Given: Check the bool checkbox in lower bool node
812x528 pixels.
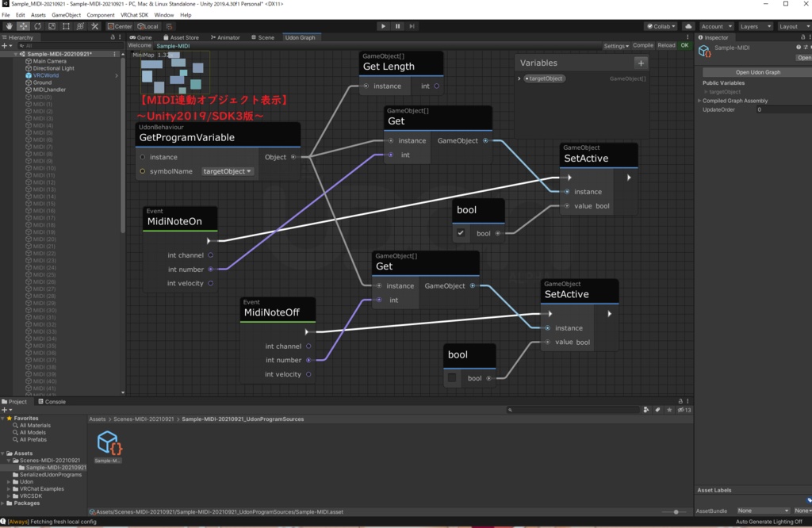Looking at the screenshot, I should [452, 378].
